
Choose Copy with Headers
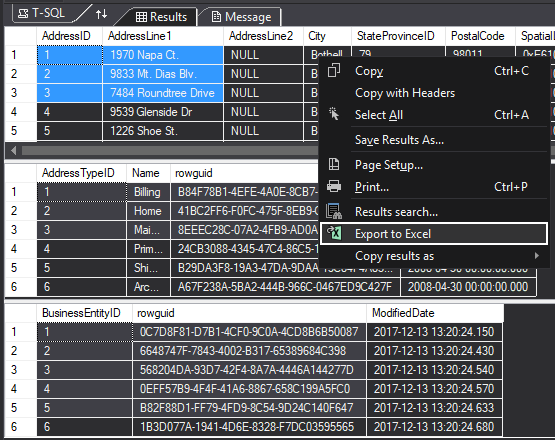pyautogui.click(x=434, y=93)
